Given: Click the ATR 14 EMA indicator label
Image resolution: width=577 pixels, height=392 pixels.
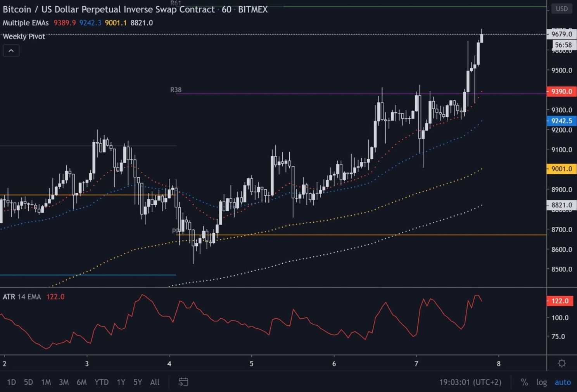Looking at the screenshot, I should [x=22, y=297].
